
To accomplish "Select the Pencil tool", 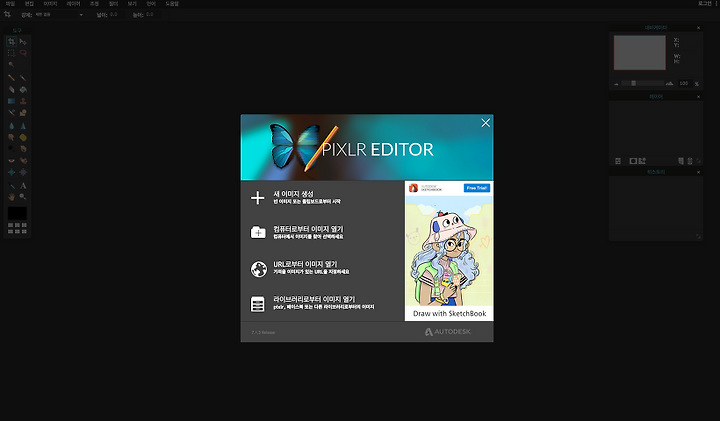I will click(x=11, y=78).
